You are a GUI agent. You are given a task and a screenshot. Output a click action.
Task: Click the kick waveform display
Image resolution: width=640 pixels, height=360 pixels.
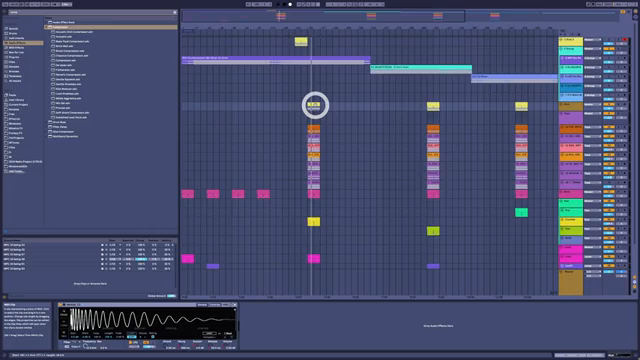(152, 320)
